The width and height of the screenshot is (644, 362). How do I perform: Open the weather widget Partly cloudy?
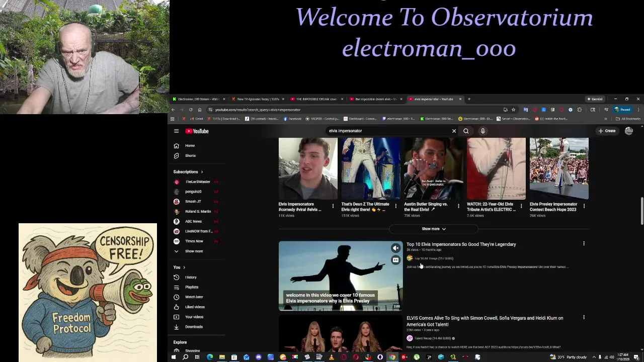tap(569, 357)
